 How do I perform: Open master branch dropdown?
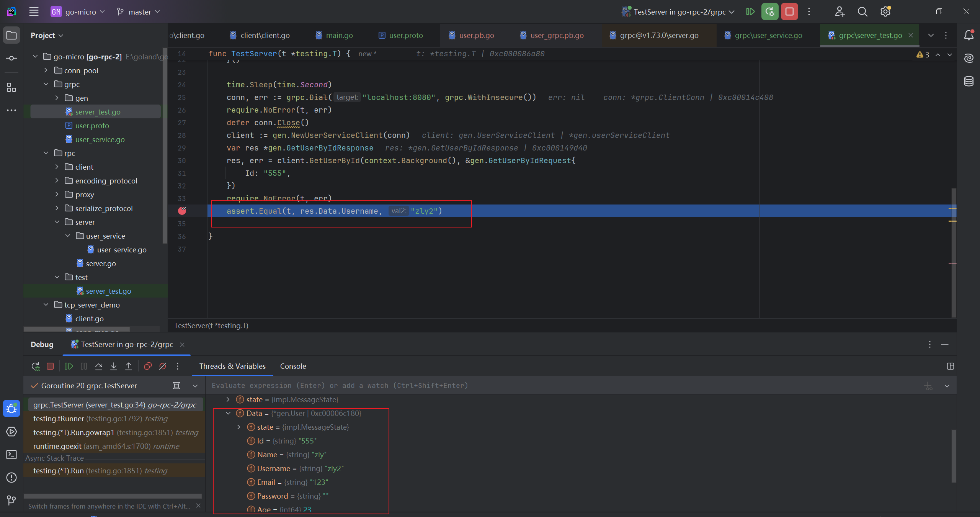pos(138,12)
